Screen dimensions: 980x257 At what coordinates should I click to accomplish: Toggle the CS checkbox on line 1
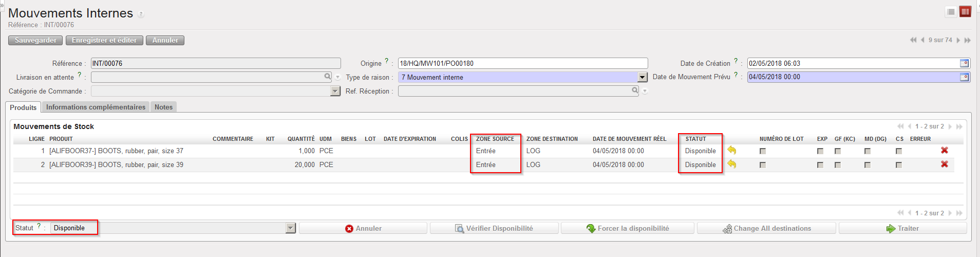tap(899, 151)
